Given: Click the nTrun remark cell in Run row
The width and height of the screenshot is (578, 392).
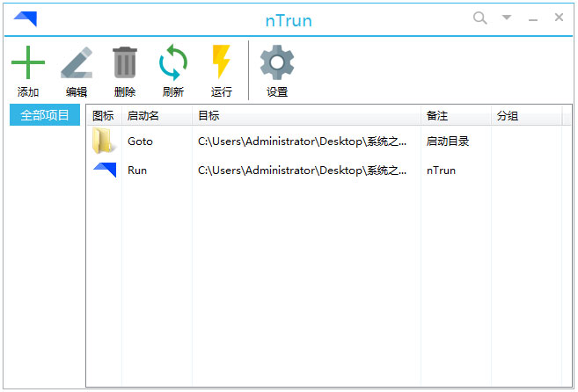Looking at the screenshot, I should click(441, 171).
